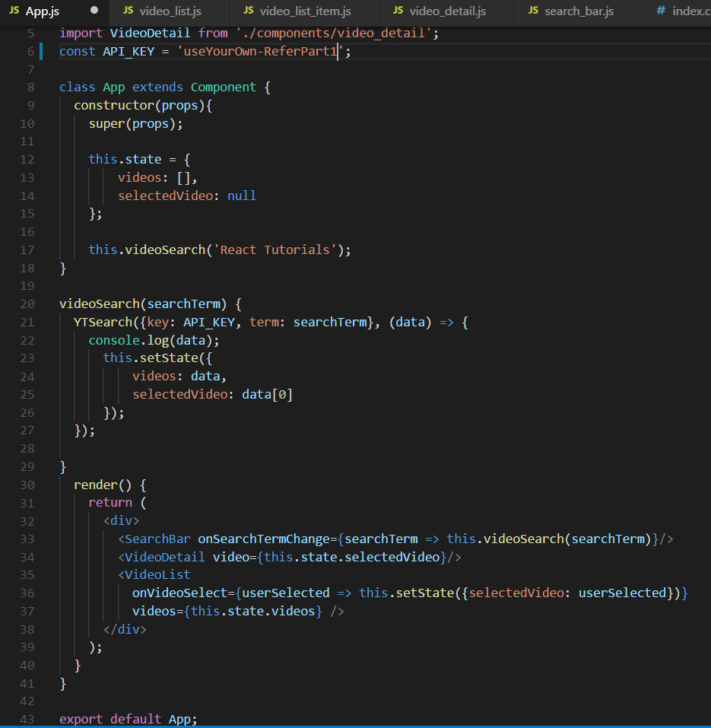
Task: Switch to the App.js tab
Action: point(54,11)
